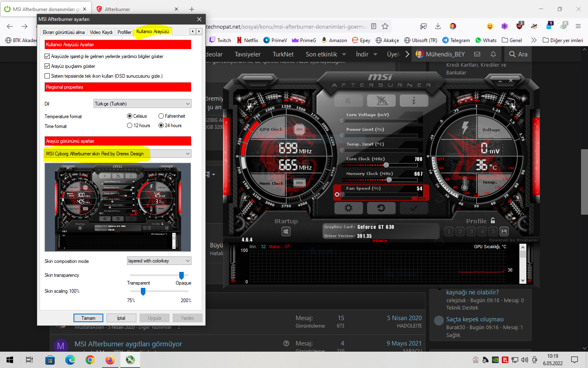Click the Ara search button

pos(518,54)
